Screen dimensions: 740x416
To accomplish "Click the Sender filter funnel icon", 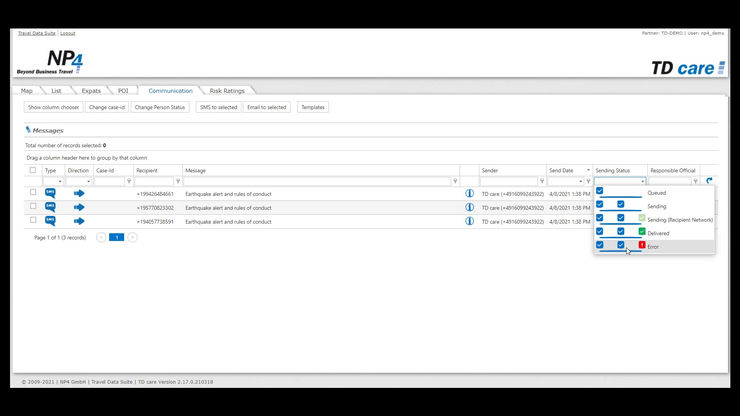I will coord(542,181).
